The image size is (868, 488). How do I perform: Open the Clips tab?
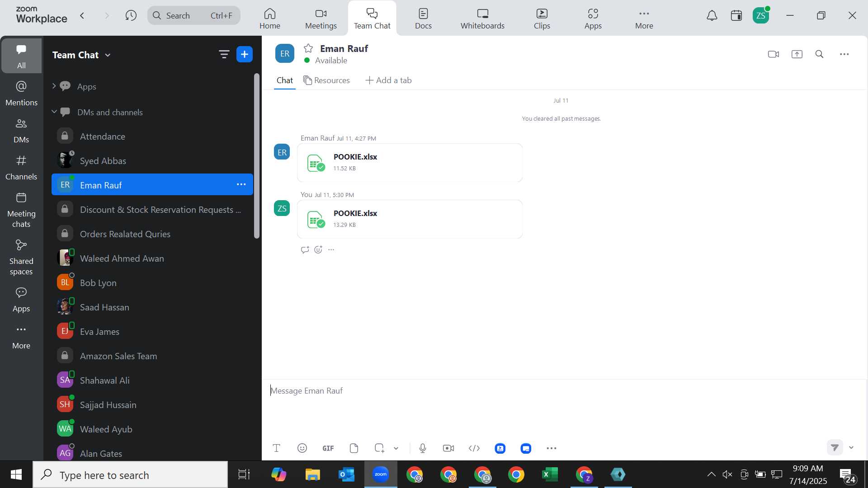click(x=542, y=19)
